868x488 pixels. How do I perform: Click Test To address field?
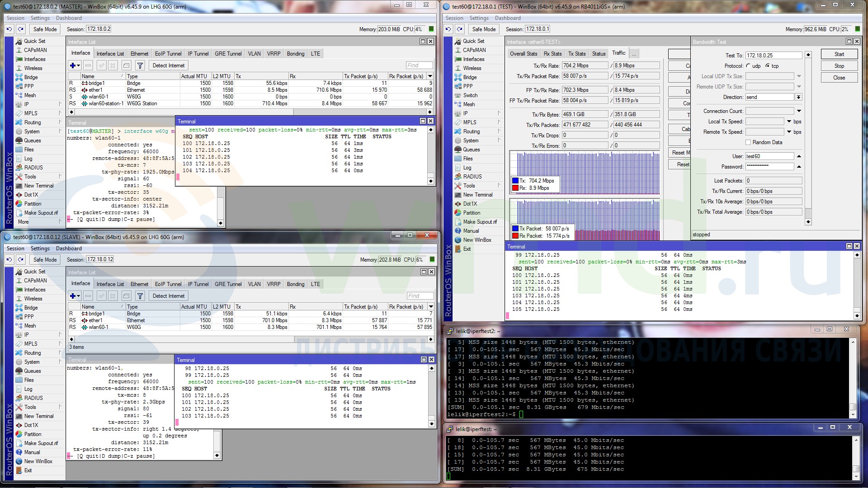(774, 56)
